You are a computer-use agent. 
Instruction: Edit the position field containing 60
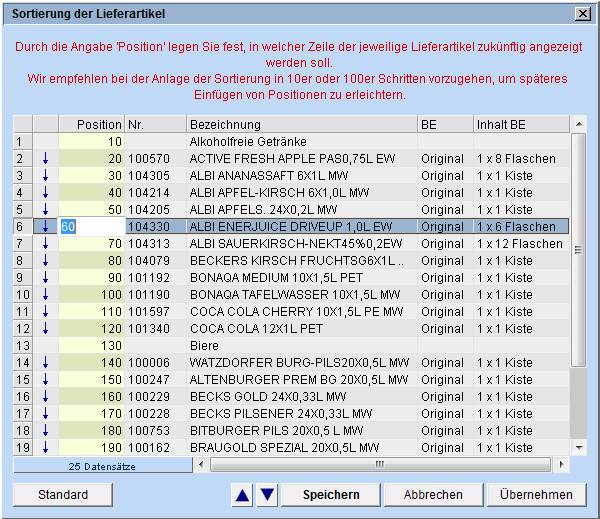92,227
